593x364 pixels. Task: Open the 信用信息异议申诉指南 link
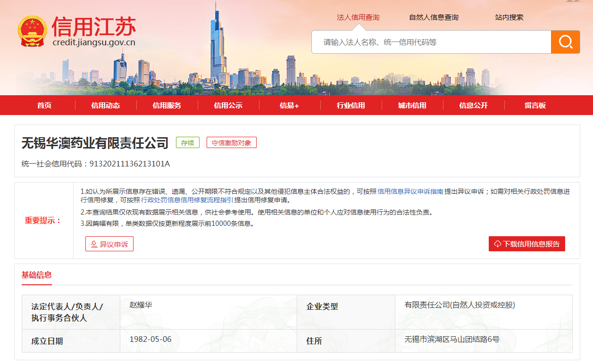[x=410, y=191]
